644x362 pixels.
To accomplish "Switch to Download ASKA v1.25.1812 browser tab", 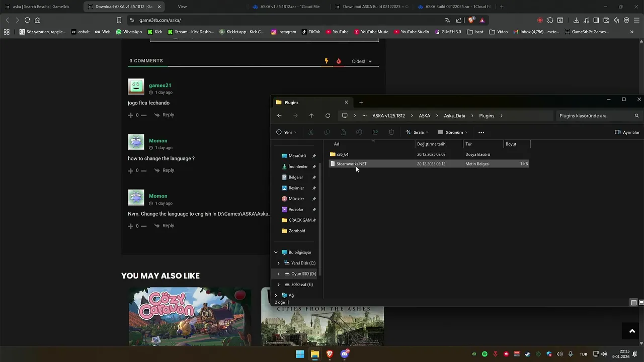I will pyautogui.click(x=124, y=7).
